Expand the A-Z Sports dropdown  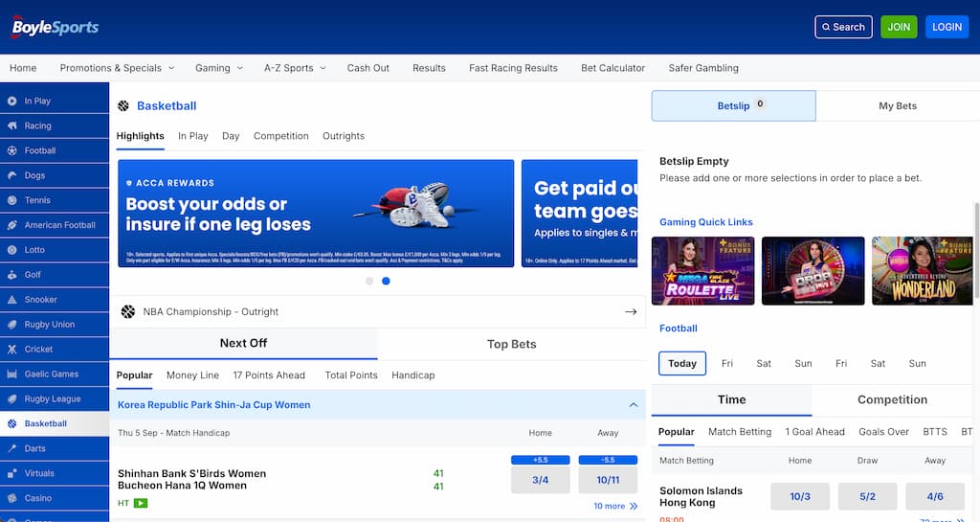pyautogui.click(x=295, y=68)
